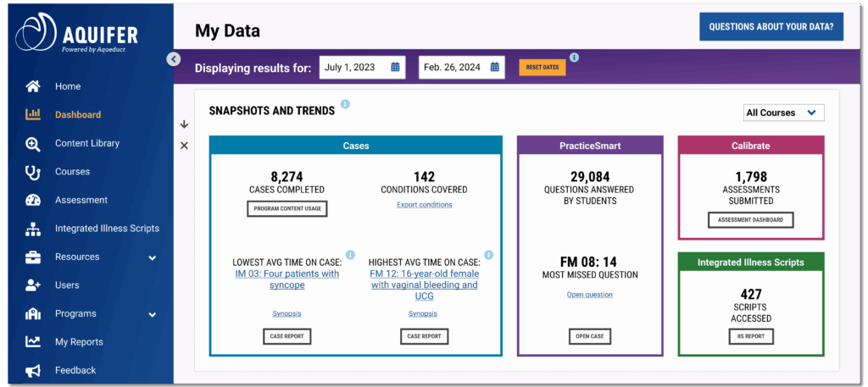Screen dimensions: 868x387
Task: Click the Dashboard bar chart icon
Action: point(33,114)
